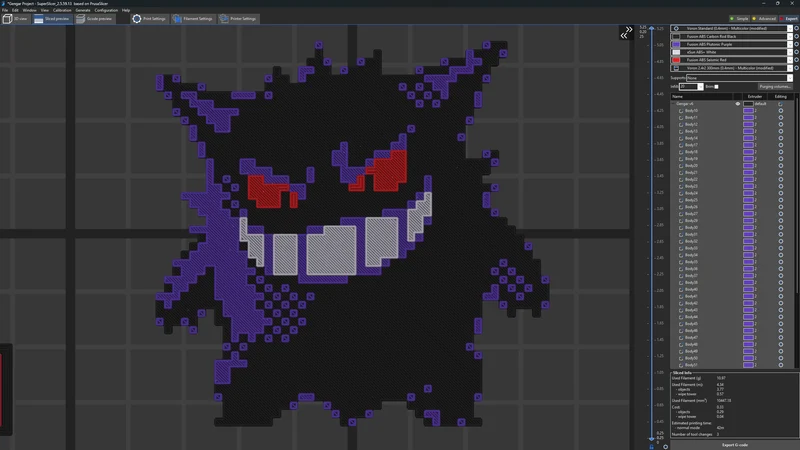Edit eSun White filament preset gear

tap(796, 52)
